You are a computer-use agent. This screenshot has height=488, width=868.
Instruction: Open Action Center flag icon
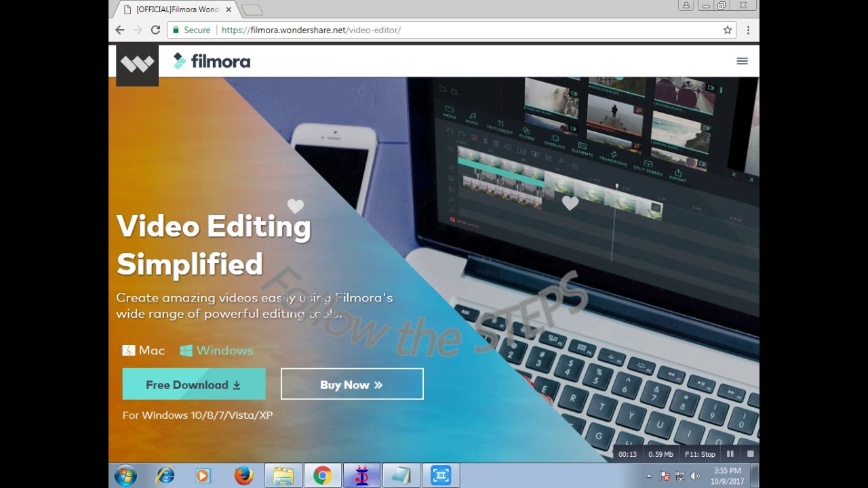[x=665, y=476]
